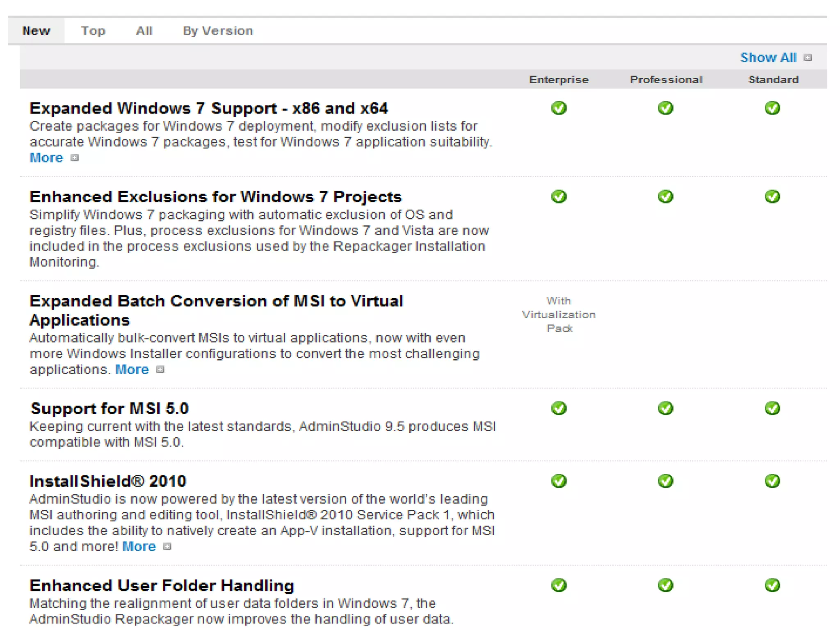
Task: Expand plus icon after Windows 7 Support More
Action: [74, 158]
